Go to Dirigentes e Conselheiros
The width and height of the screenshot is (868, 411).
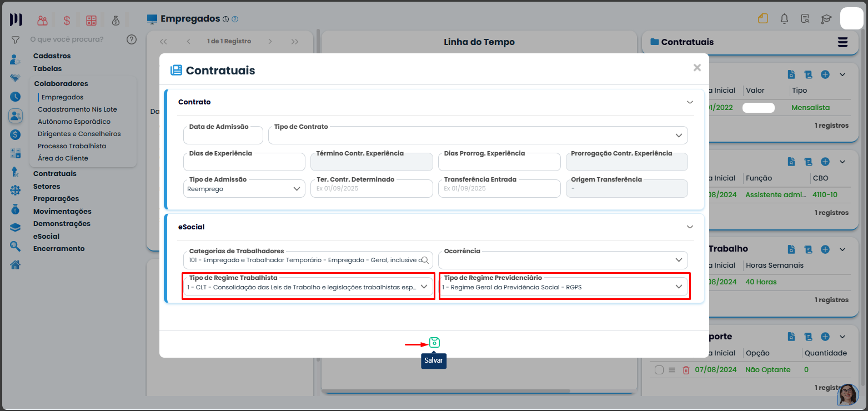pyautogui.click(x=79, y=134)
